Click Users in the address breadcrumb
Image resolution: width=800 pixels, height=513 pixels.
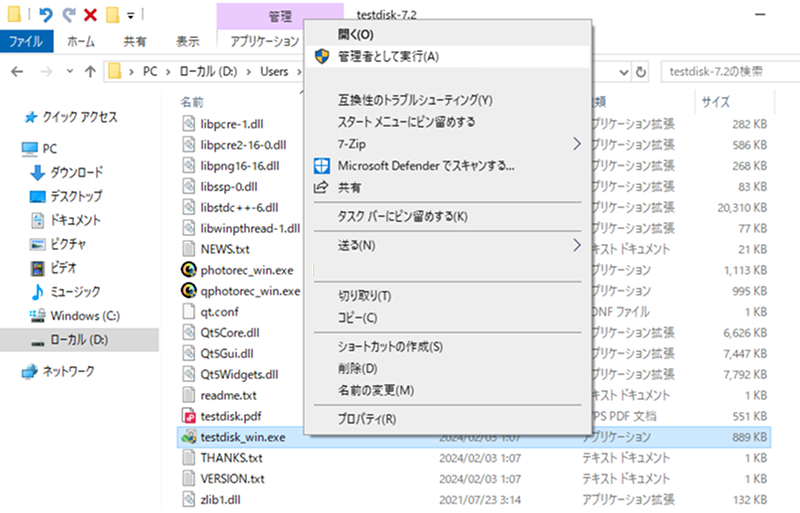(274, 71)
